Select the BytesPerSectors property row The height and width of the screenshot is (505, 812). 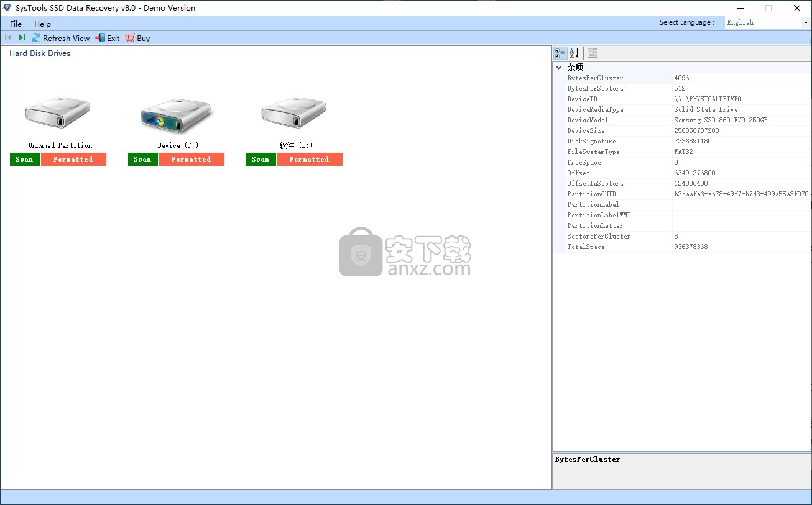682,89
